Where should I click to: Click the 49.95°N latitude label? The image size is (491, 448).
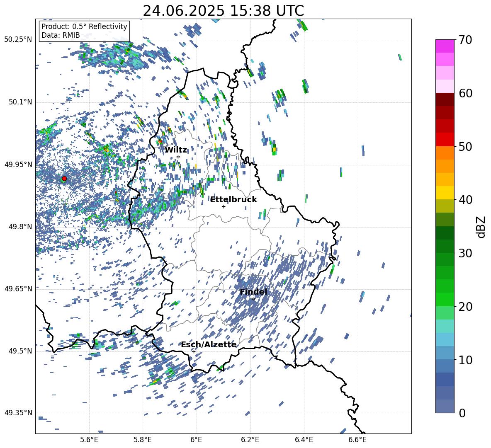18,165
